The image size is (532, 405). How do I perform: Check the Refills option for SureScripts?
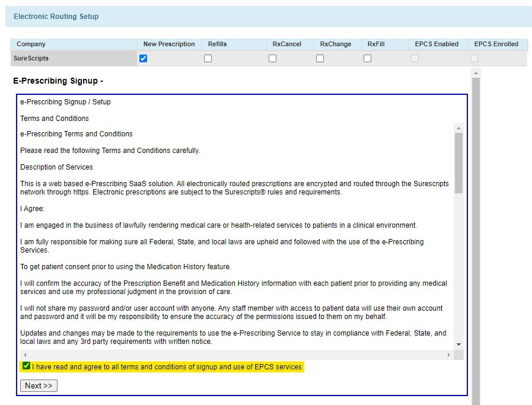(x=208, y=58)
